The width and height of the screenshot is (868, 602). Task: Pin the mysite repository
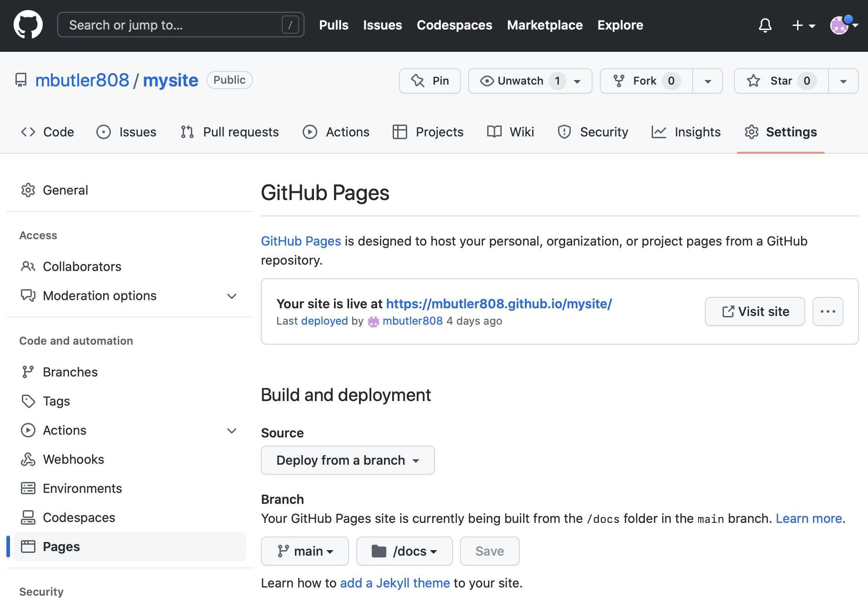tap(430, 81)
